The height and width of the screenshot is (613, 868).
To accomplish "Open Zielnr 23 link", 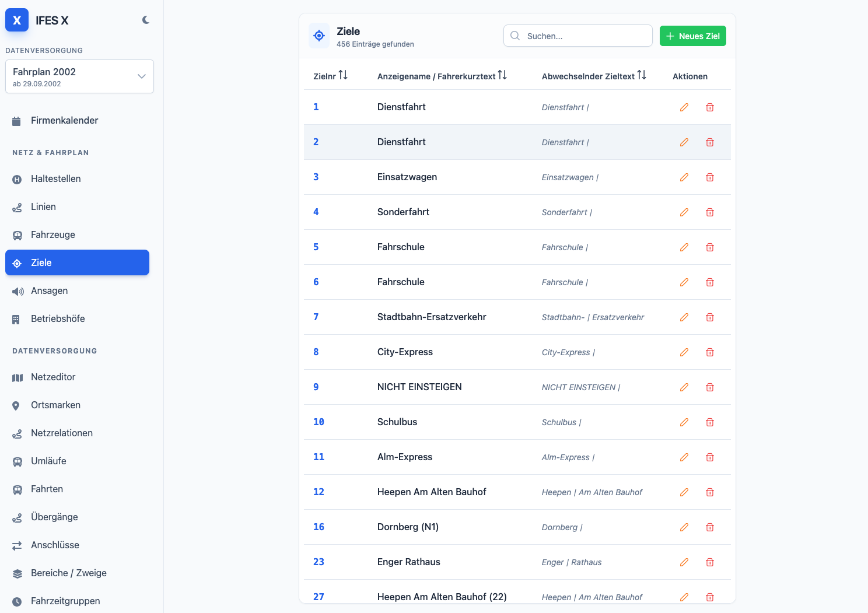I will (318, 562).
